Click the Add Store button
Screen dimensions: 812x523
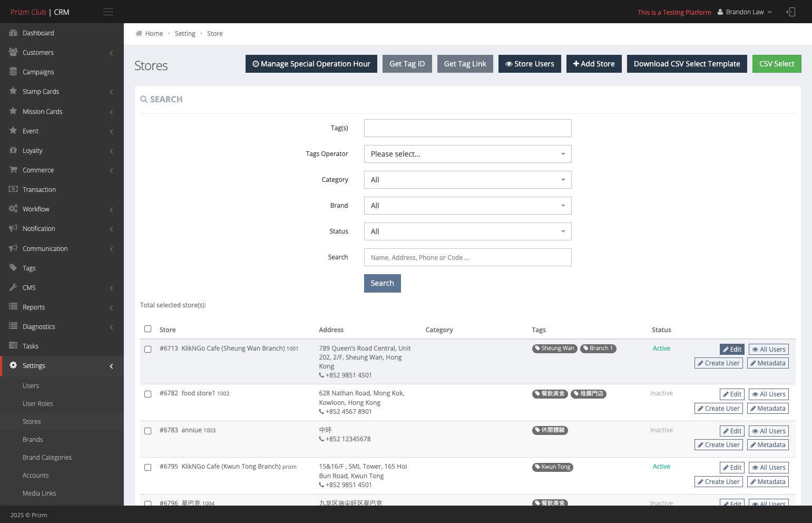(x=594, y=64)
